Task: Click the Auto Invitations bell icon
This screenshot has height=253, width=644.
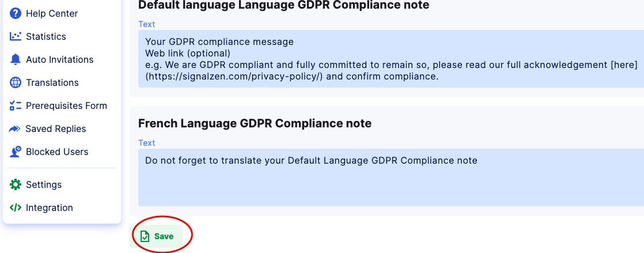Action: (x=16, y=59)
